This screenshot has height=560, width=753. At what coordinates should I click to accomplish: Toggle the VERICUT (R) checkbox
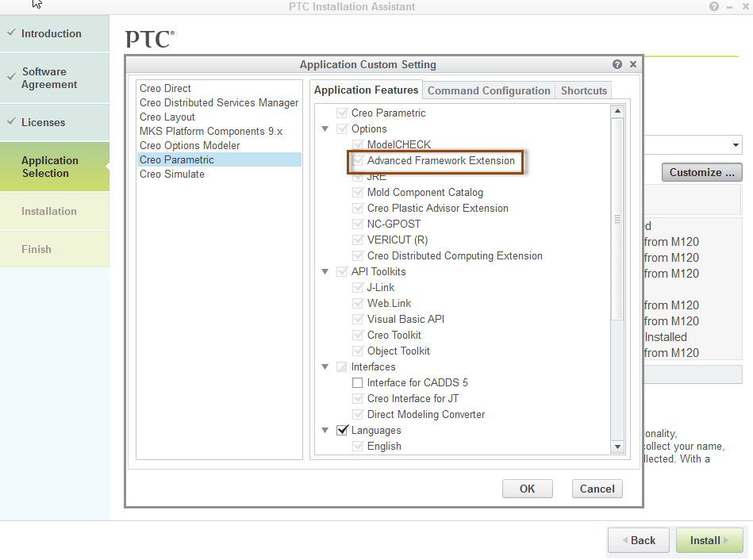point(357,240)
